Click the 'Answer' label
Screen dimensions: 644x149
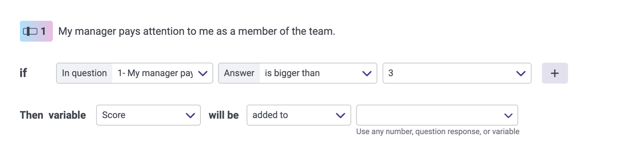[239, 73]
